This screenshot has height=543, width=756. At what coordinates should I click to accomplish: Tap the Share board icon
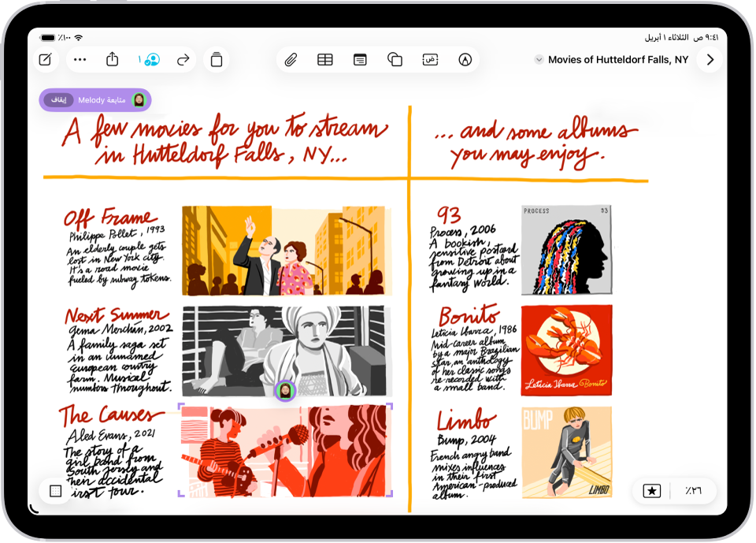point(113,59)
